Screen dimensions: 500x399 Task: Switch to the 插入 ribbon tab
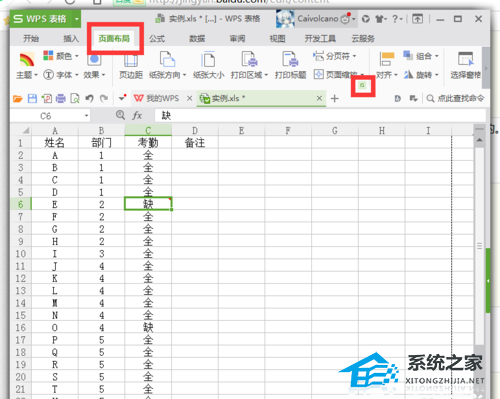[x=71, y=39]
